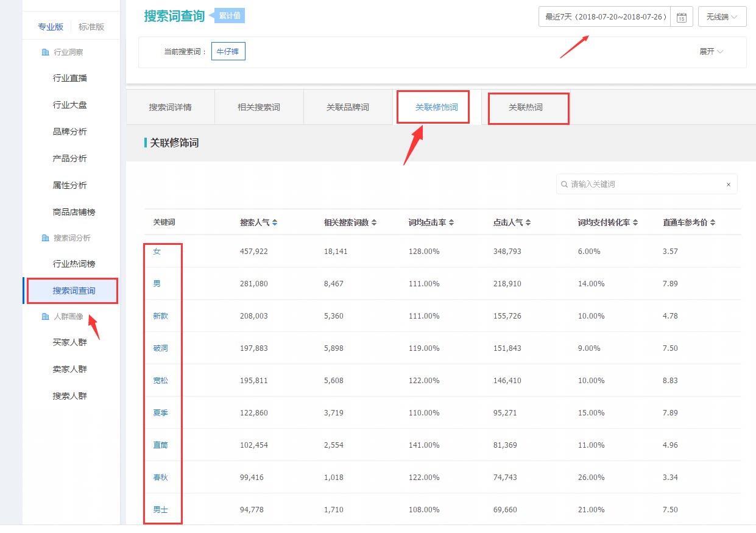This screenshot has width=756, height=533.
Task: Open 属性分析 in sidebar
Action: tap(70, 185)
